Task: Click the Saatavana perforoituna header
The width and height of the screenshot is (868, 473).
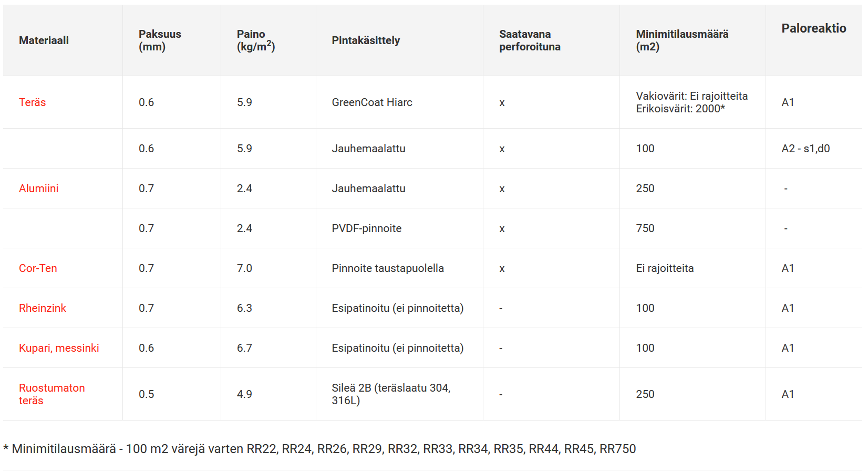Action: pos(530,40)
